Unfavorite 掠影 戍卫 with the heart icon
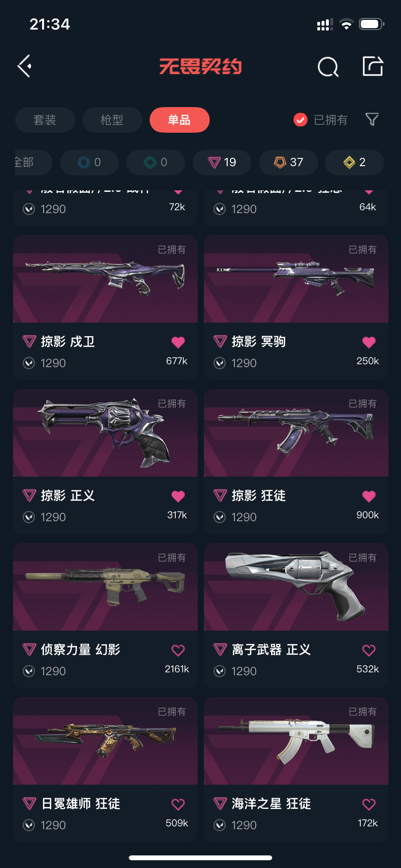The height and width of the screenshot is (868, 401). [x=178, y=342]
